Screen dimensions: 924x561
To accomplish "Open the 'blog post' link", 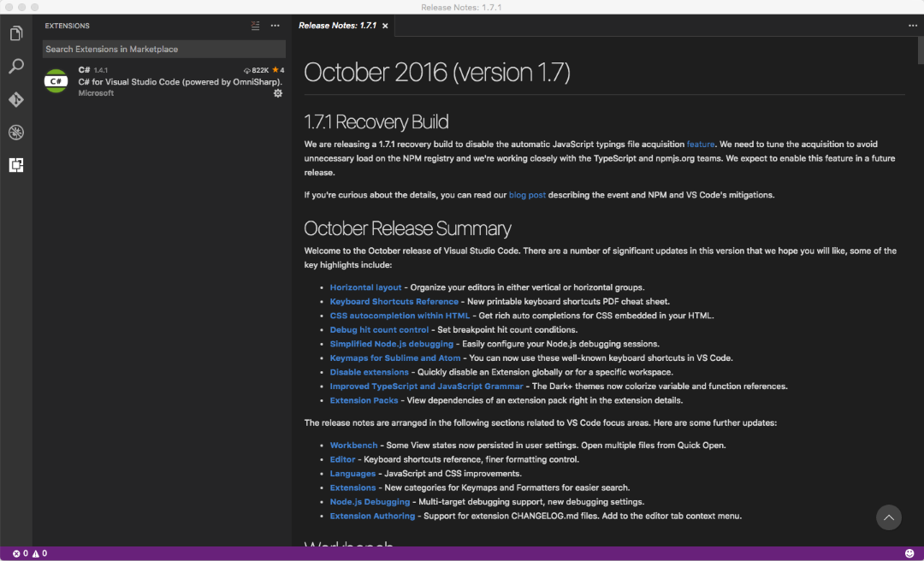I will coord(527,195).
